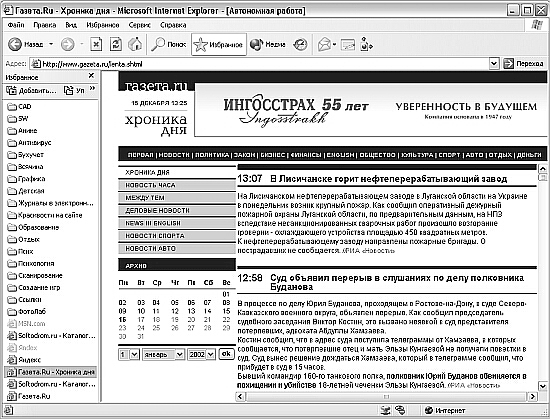Screen dimensions: 550x419
Task: Open the Сервис menu
Action: pyautogui.click(x=139, y=25)
